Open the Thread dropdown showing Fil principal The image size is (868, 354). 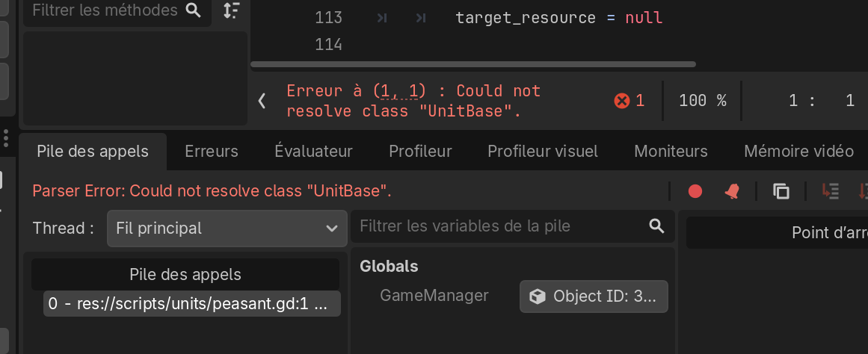pos(226,228)
